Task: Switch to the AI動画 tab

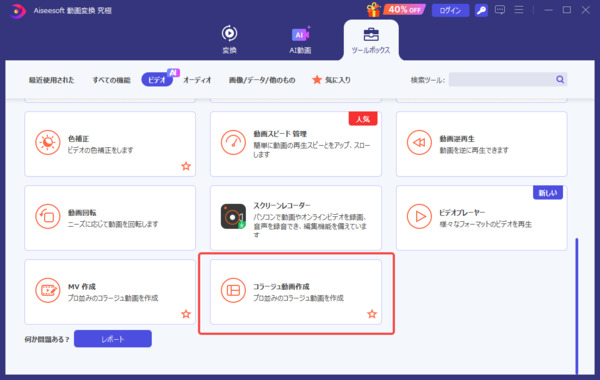Action: click(x=300, y=39)
